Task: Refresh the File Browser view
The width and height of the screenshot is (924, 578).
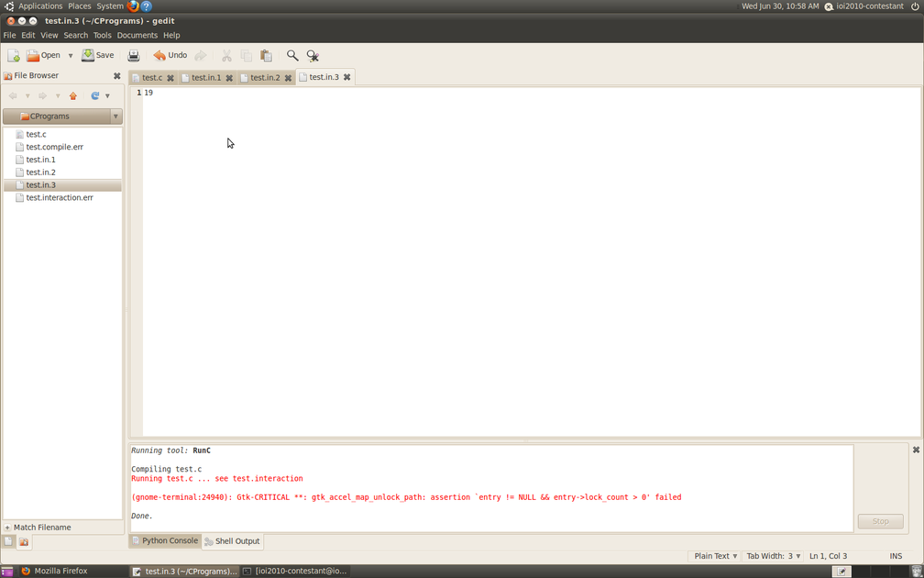Action: 94,95
